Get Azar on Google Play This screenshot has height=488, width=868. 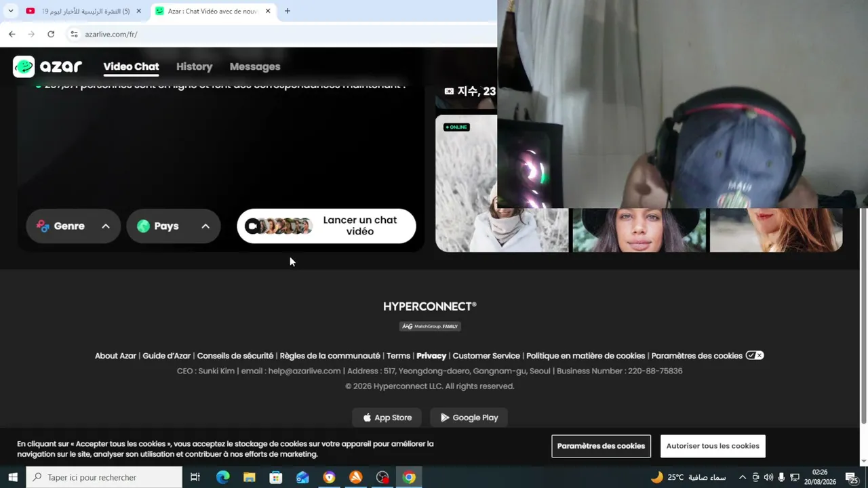pos(469,418)
